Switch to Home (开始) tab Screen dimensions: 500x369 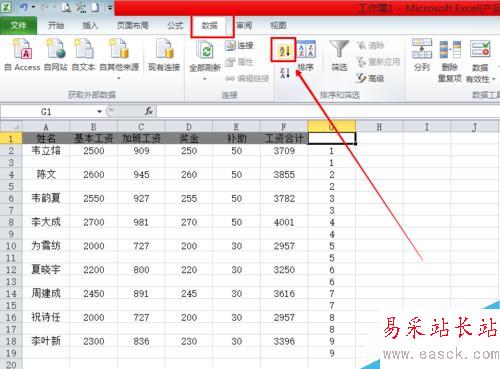pyautogui.click(x=56, y=25)
